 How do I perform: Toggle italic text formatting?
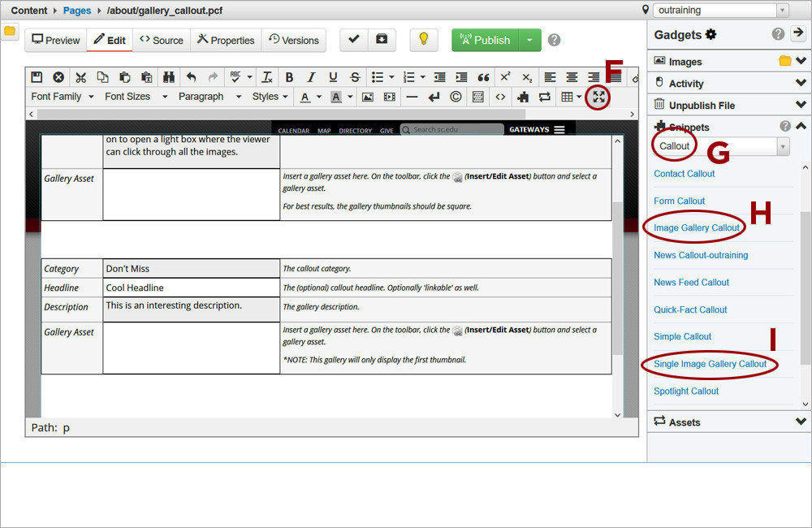(311, 77)
